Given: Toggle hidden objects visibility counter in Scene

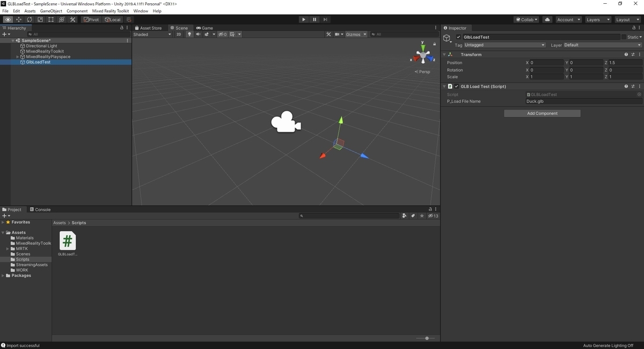Looking at the screenshot, I should pyautogui.click(x=222, y=34).
